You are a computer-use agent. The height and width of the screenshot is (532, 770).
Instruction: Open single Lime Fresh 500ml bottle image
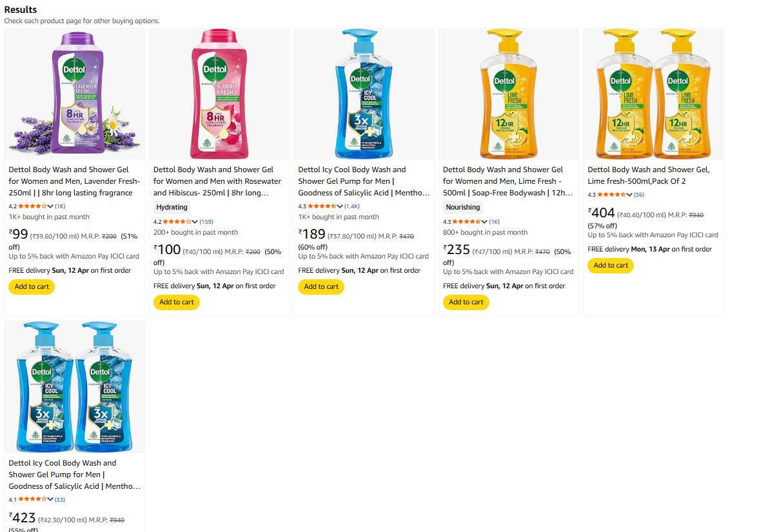pyautogui.click(x=508, y=94)
